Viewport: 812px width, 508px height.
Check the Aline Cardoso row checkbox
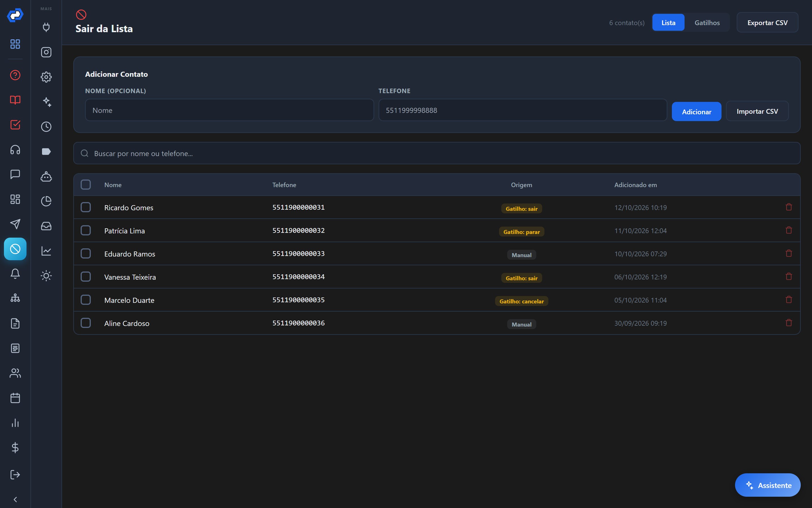click(x=85, y=323)
